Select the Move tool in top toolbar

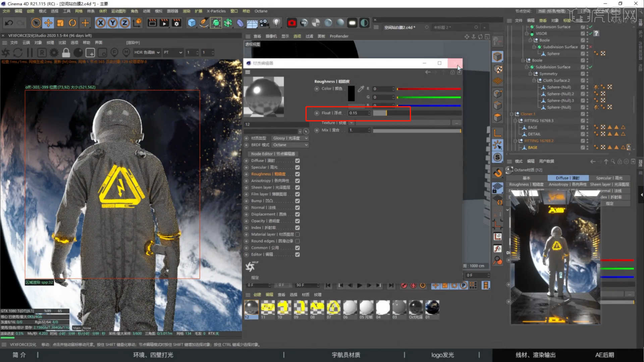point(48,23)
